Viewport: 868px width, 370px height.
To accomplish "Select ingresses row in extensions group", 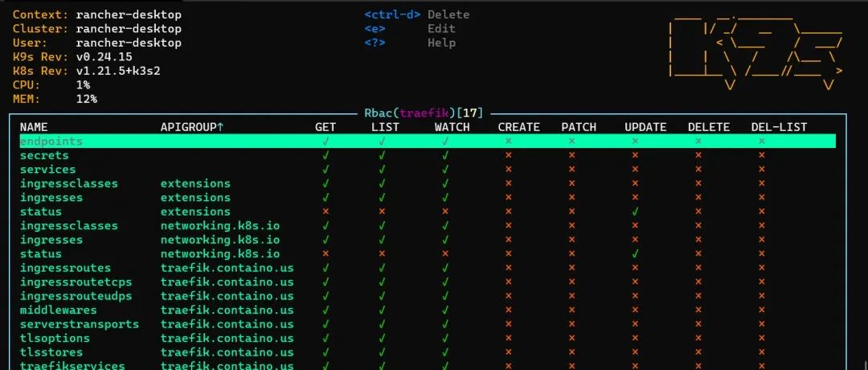I will pyautogui.click(x=428, y=198).
